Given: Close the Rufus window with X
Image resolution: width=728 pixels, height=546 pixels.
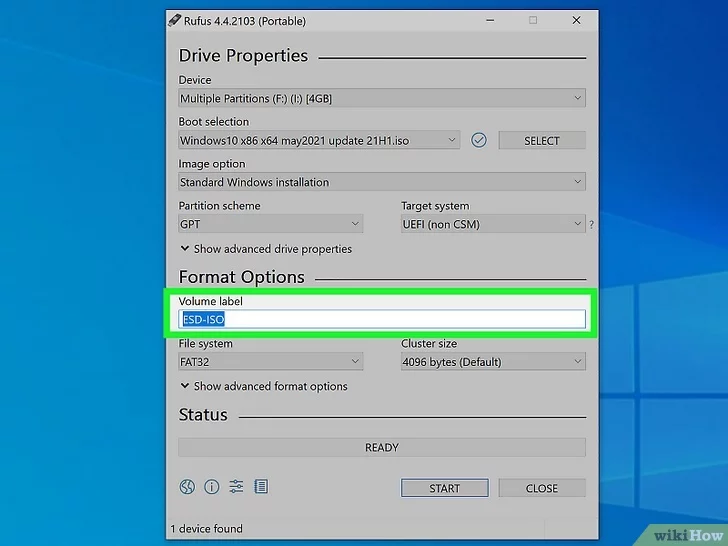Looking at the screenshot, I should (576, 20).
